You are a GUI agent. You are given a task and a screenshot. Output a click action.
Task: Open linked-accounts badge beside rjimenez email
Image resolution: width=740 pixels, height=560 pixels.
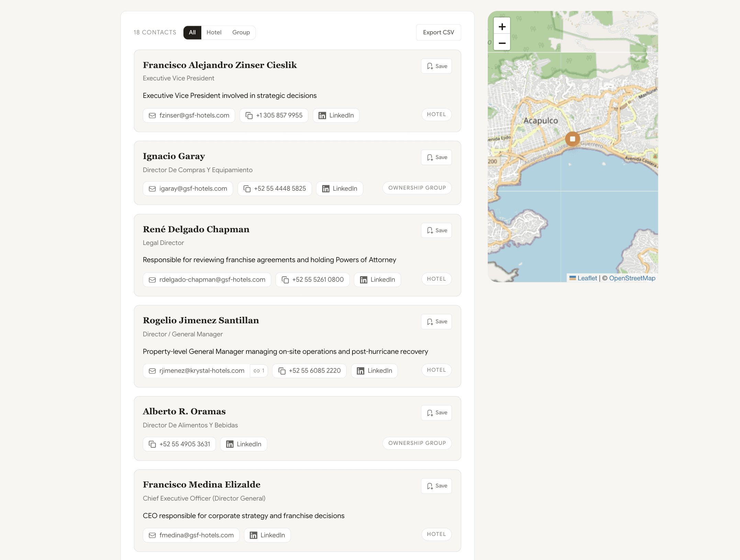tap(259, 371)
